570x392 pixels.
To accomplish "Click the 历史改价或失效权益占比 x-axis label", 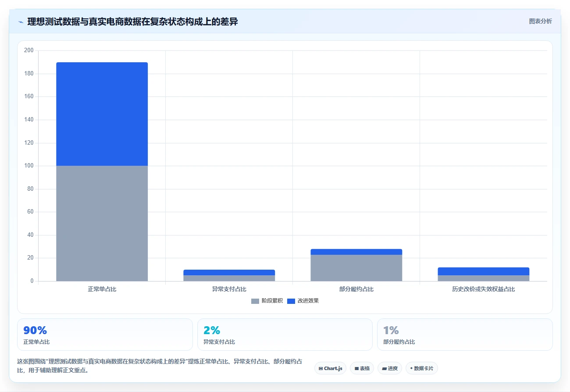I will (x=484, y=289).
